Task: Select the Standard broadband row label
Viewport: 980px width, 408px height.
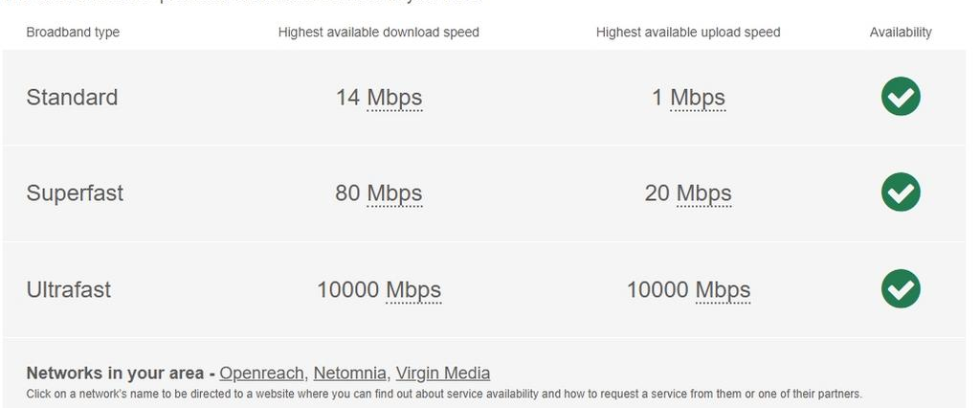Action: pos(72,98)
